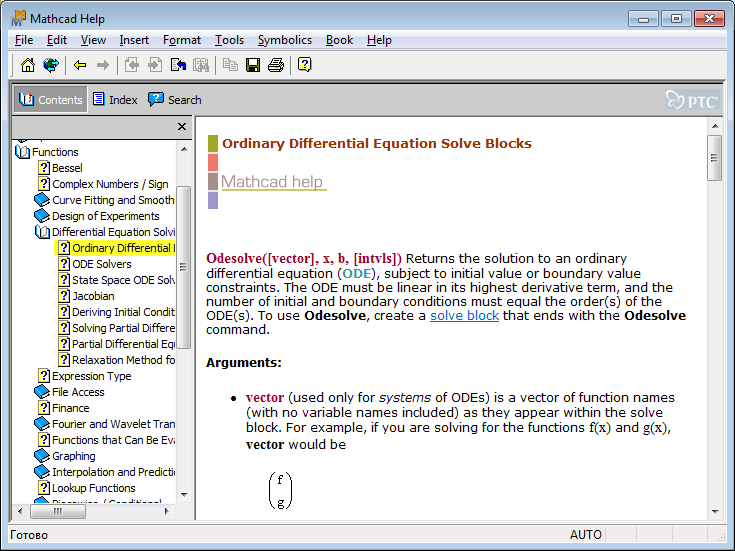Select 'Complex Numbers / Sign' topic
Screen dimensions: 735x551
pos(110,184)
